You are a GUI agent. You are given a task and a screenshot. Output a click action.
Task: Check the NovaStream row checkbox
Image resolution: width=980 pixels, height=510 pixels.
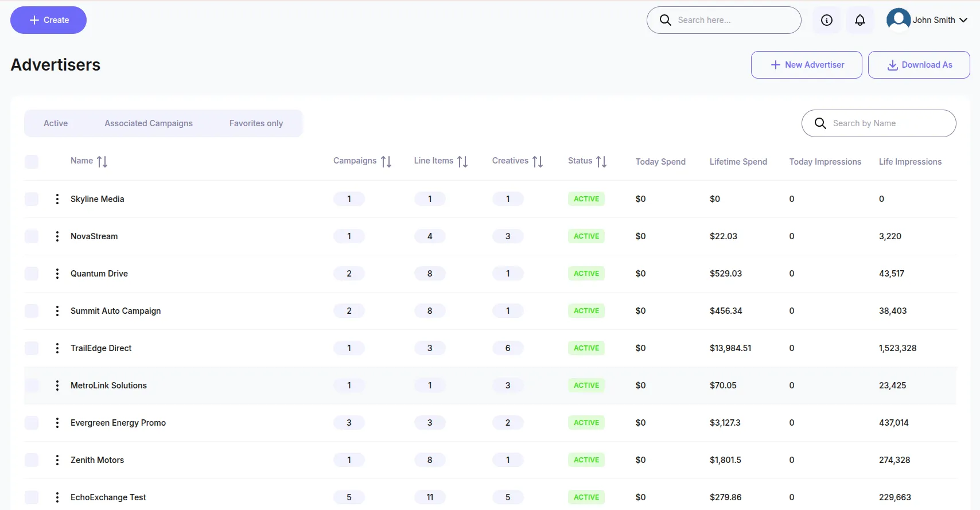[32, 236]
